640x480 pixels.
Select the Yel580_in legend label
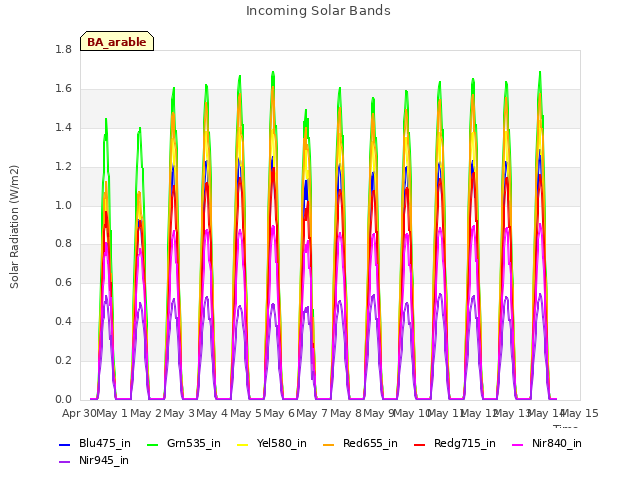click(x=282, y=444)
